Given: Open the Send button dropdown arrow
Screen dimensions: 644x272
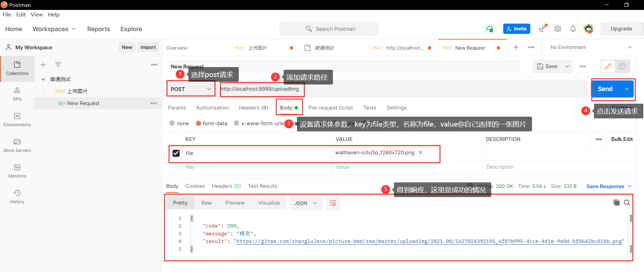Looking at the screenshot, I should point(627,89).
